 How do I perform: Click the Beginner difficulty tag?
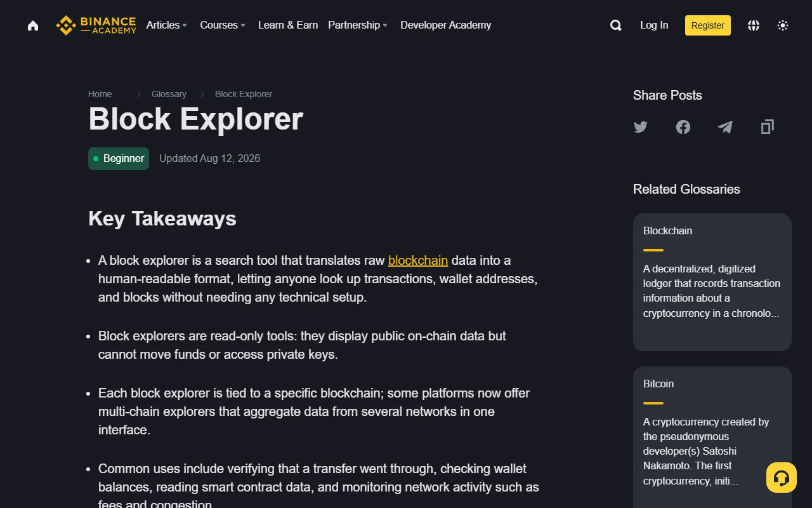tap(119, 159)
